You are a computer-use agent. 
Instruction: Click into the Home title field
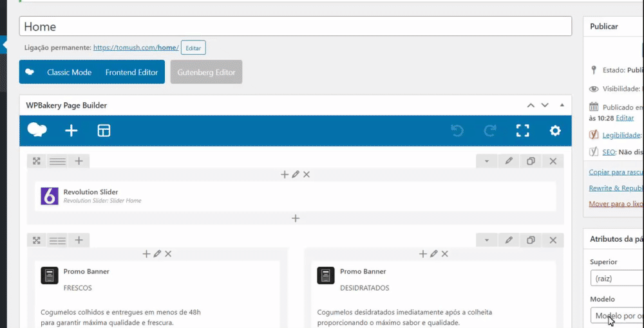296,26
